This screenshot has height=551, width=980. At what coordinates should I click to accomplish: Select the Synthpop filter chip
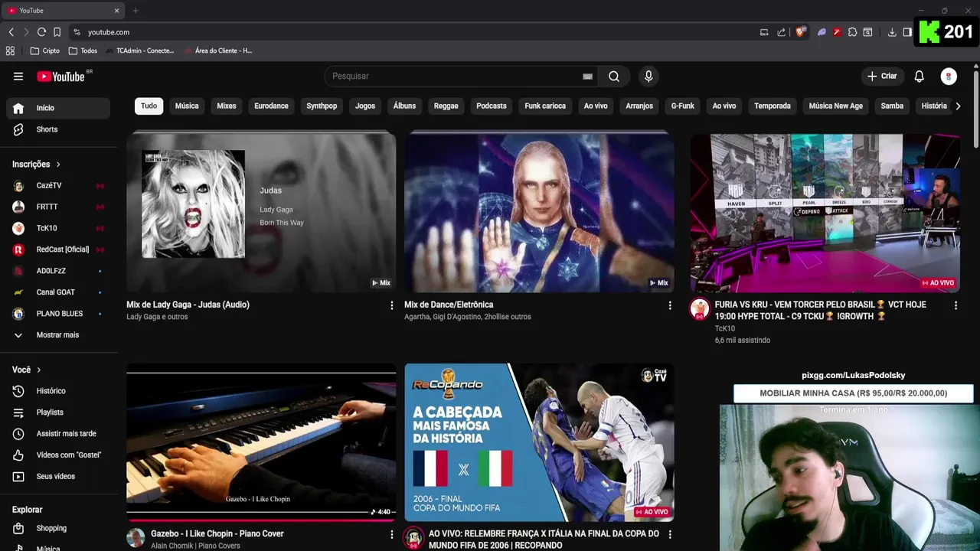[x=322, y=106]
